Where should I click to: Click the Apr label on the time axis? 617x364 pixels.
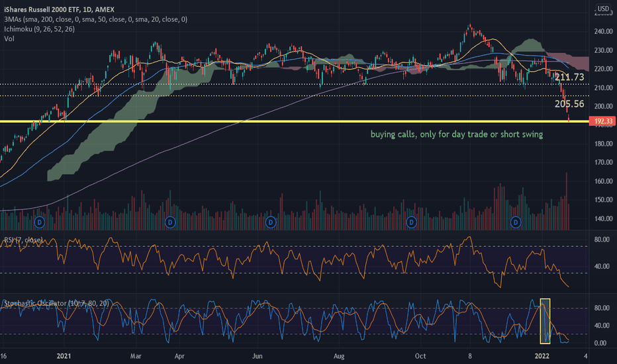(179, 356)
